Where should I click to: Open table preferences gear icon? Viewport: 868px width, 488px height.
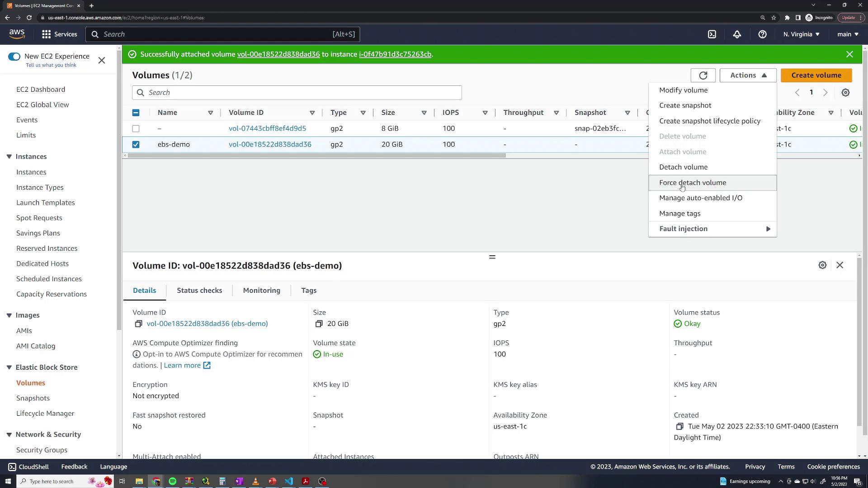pyautogui.click(x=845, y=93)
